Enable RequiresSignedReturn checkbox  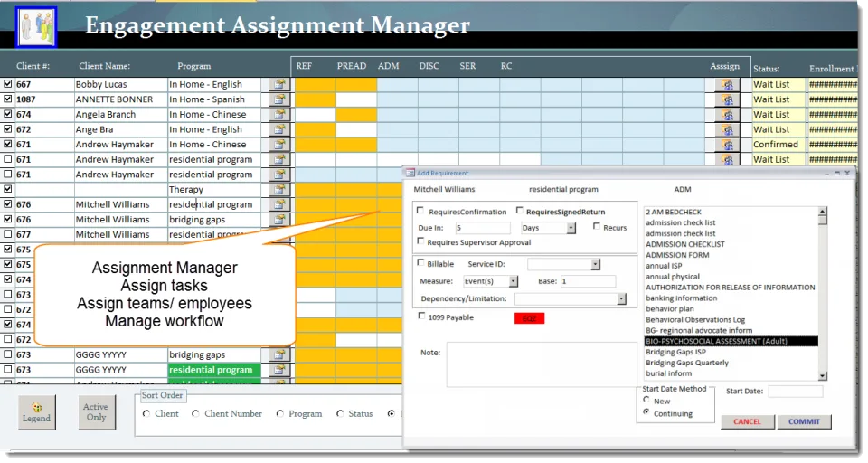(x=519, y=211)
